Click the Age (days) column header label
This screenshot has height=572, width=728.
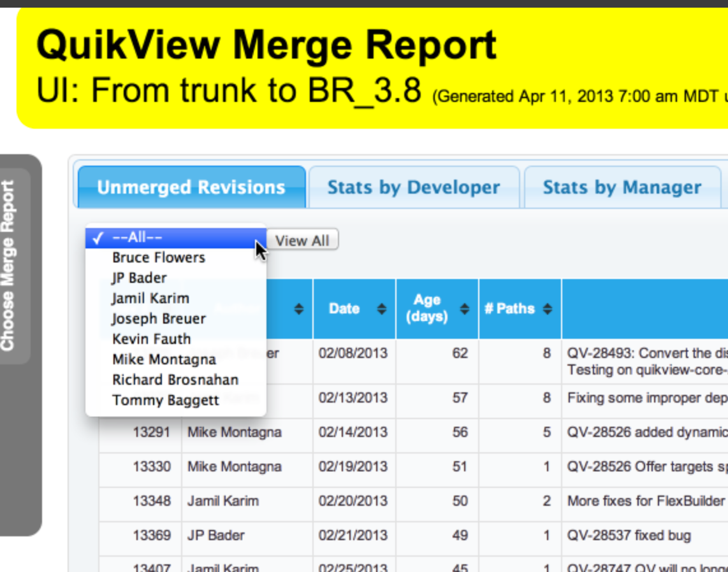pos(426,308)
